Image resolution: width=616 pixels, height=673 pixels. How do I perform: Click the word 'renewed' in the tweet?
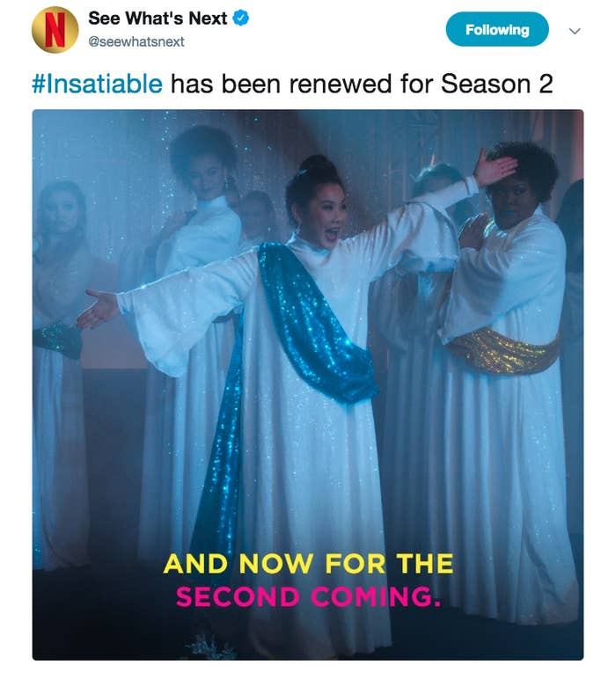340,84
